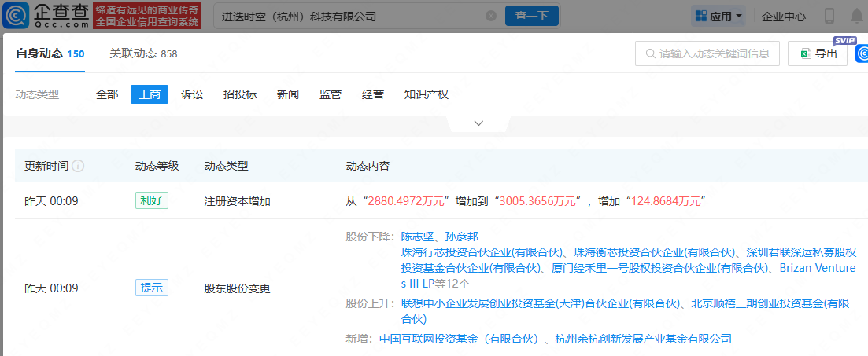
Task: Select the 诉讼 dynamic type filter
Action: point(192,94)
